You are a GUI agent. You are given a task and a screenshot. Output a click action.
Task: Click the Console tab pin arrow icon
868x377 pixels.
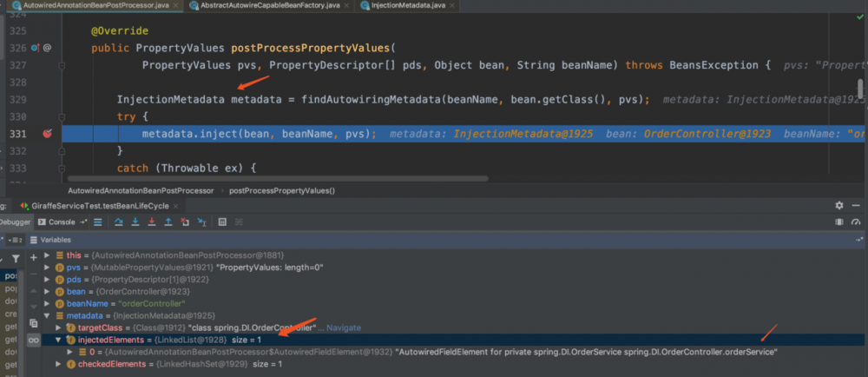coord(83,222)
